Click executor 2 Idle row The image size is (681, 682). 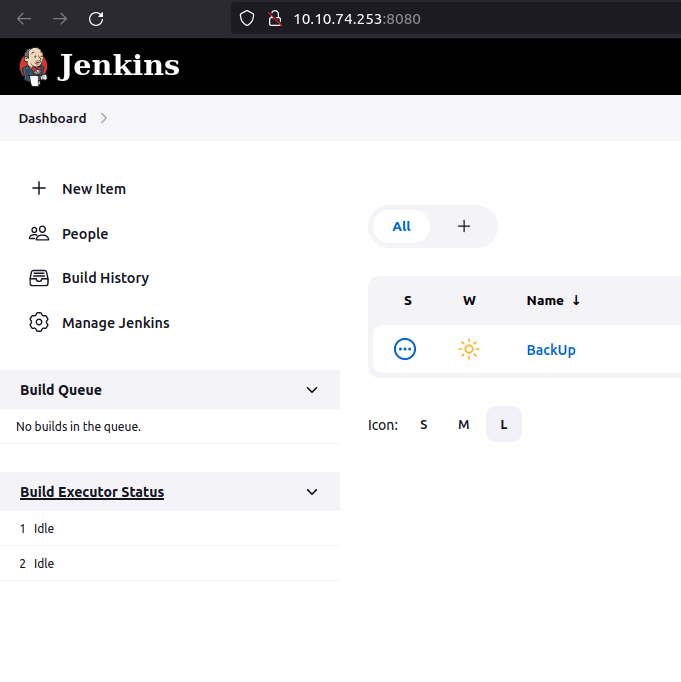pyautogui.click(x=170, y=563)
